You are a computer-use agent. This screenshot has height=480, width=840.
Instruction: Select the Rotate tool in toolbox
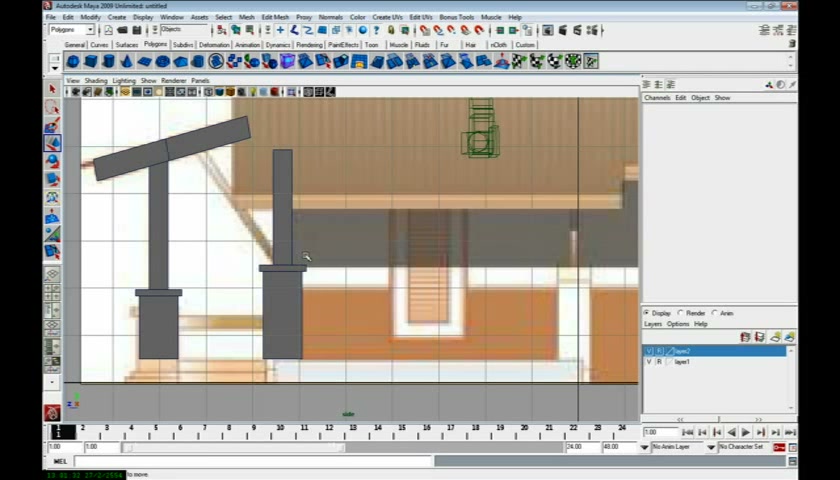pos(52,161)
